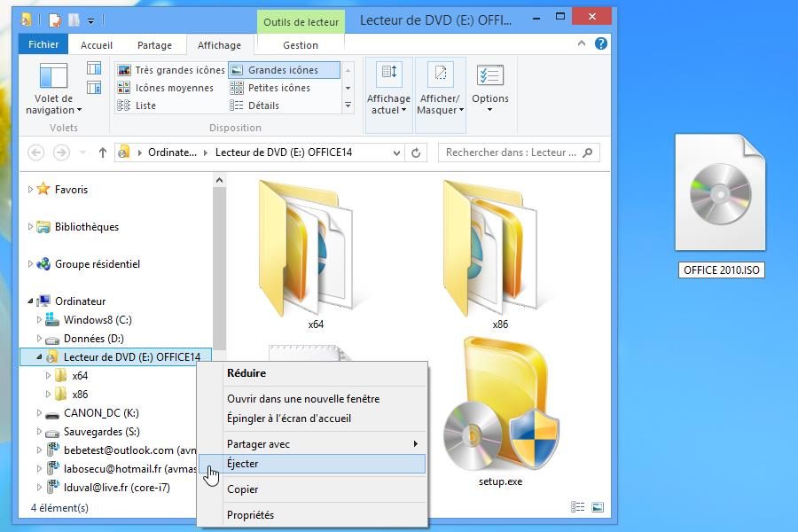This screenshot has height=532, width=798.
Task: Open the blue Fichier button
Action: tap(43, 44)
